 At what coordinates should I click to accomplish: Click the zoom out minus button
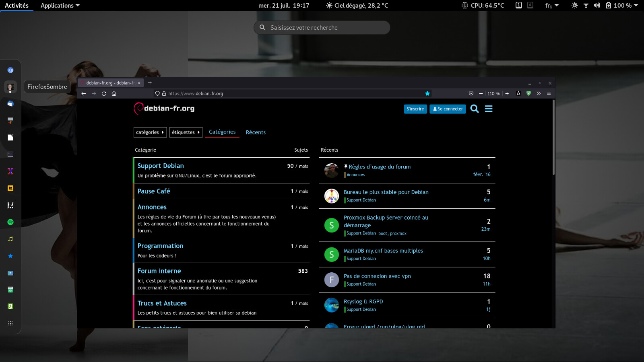pyautogui.click(x=481, y=93)
